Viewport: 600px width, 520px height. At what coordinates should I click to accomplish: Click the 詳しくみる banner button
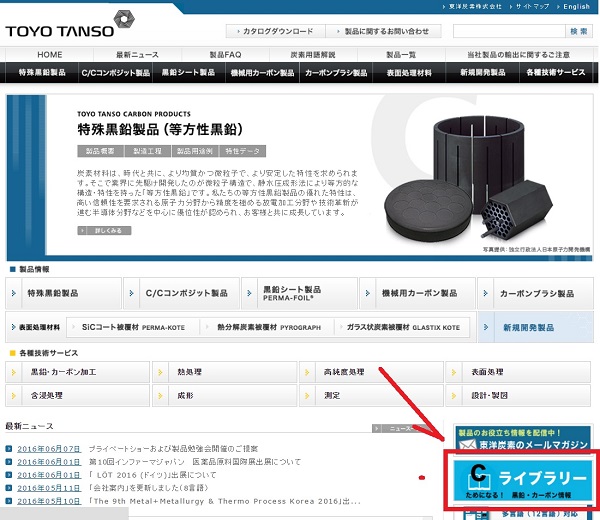pos(104,230)
